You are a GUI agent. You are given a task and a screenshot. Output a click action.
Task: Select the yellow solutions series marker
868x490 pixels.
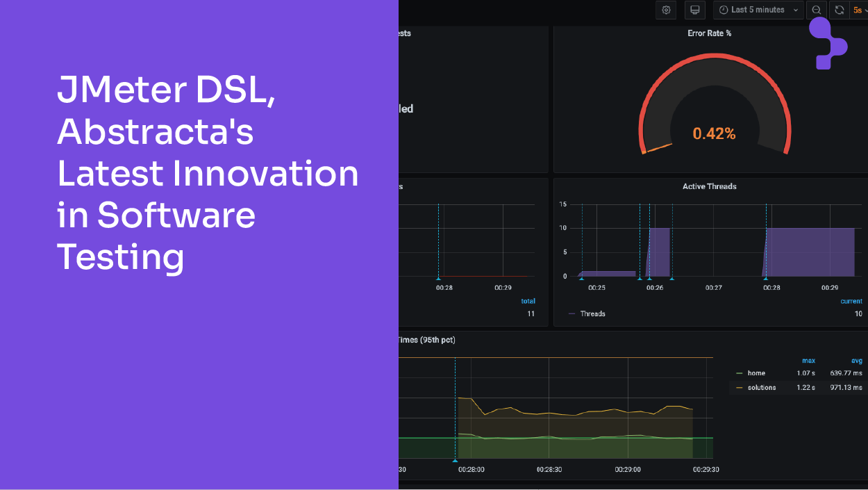tap(740, 388)
